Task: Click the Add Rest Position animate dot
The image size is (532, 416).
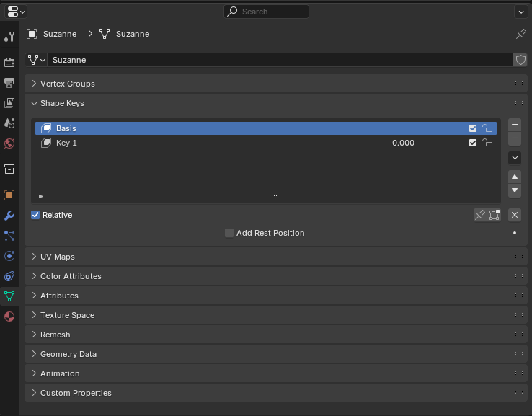Action: click(515, 233)
